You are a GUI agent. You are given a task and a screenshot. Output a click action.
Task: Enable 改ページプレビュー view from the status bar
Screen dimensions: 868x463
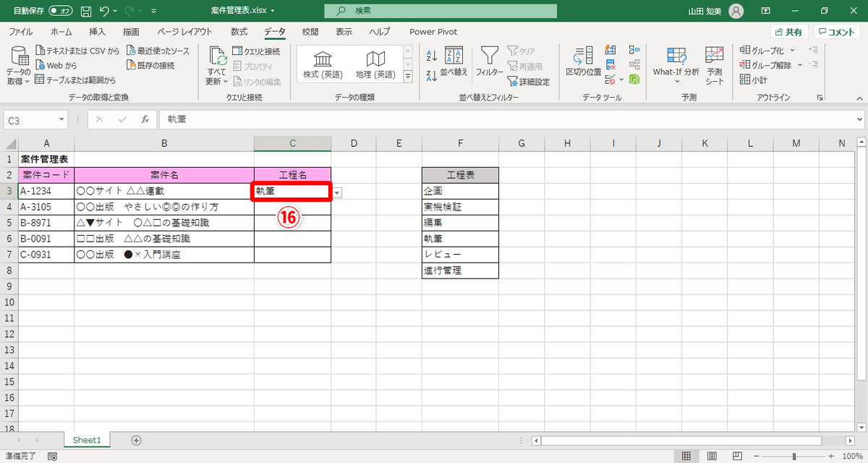736,455
